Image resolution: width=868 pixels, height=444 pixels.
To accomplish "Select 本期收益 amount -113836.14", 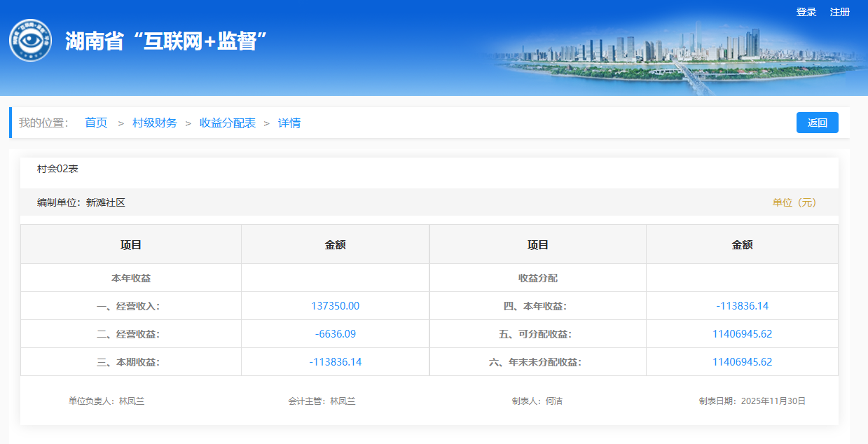I will pyautogui.click(x=335, y=362).
